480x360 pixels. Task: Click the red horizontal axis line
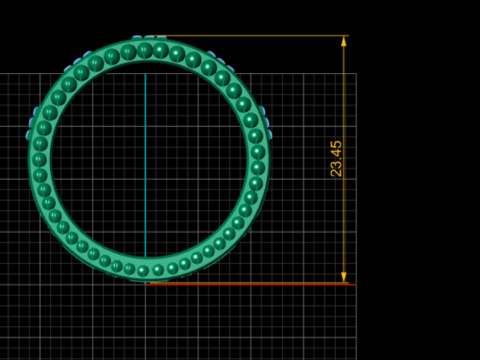click(251, 284)
